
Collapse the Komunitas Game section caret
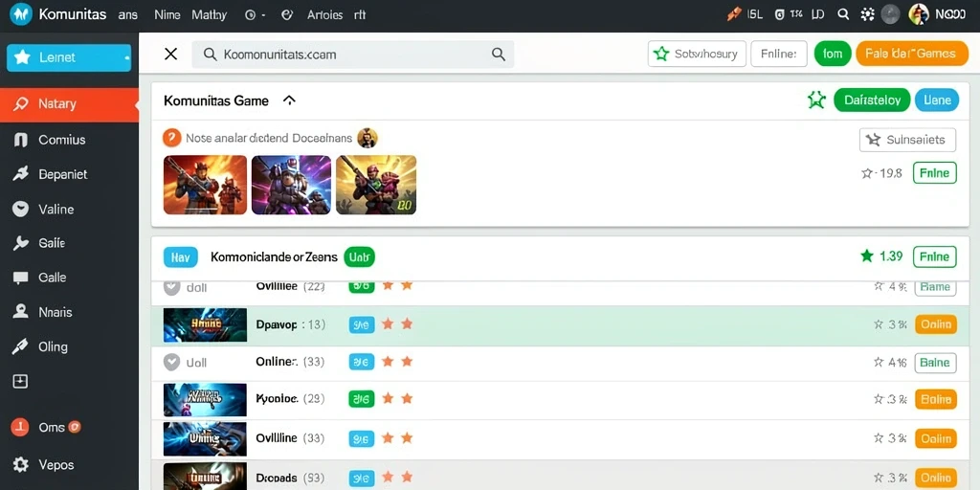point(289,100)
